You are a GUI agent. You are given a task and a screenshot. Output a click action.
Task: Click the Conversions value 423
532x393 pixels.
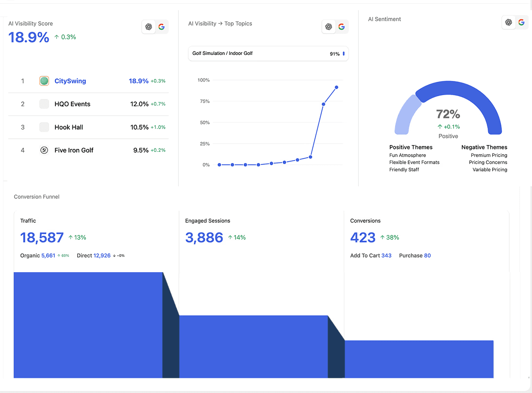coord(363,238)
